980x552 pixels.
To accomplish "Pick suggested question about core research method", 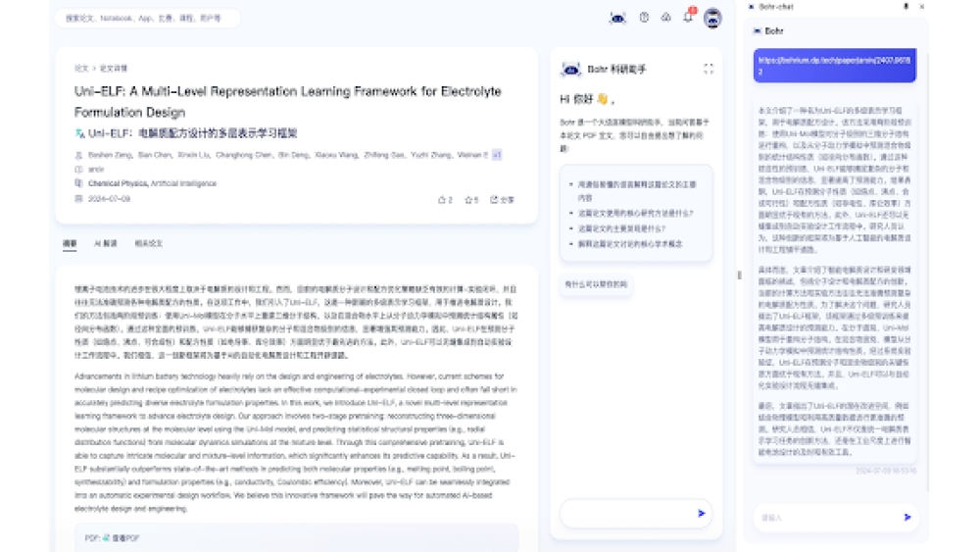I will (635, 213).
